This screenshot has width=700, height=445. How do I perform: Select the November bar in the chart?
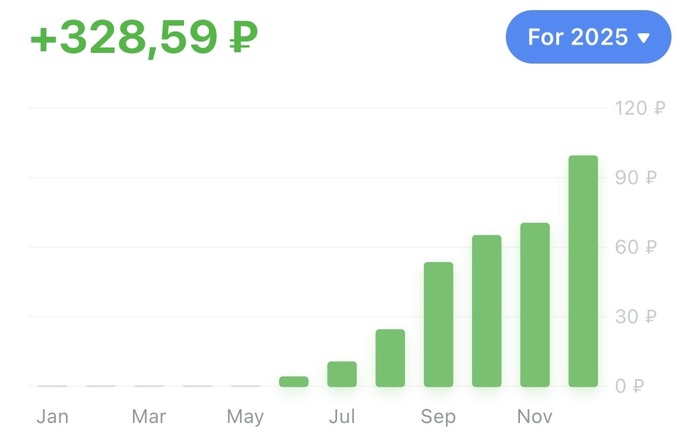pyautogui.click(x=535, y=304)
